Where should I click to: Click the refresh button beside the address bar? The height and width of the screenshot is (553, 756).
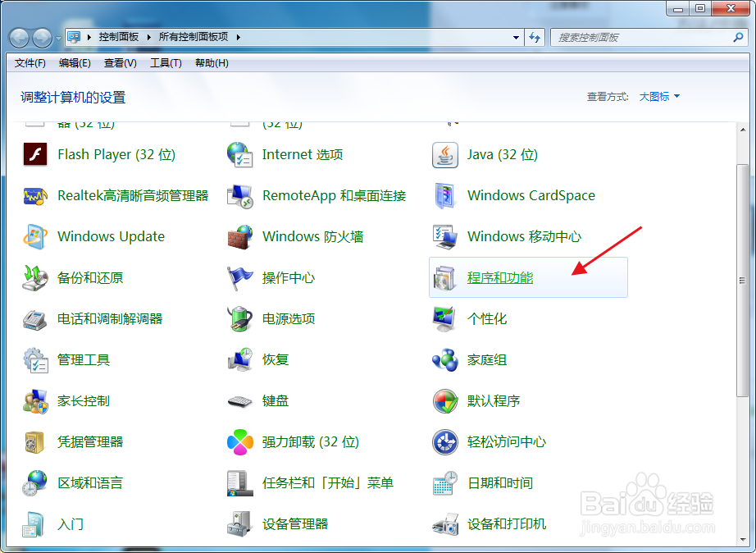535,37
